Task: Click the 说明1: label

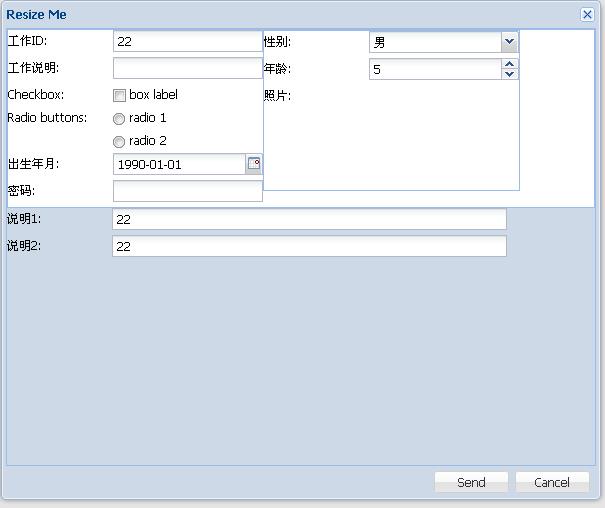Action: [24, 219]
